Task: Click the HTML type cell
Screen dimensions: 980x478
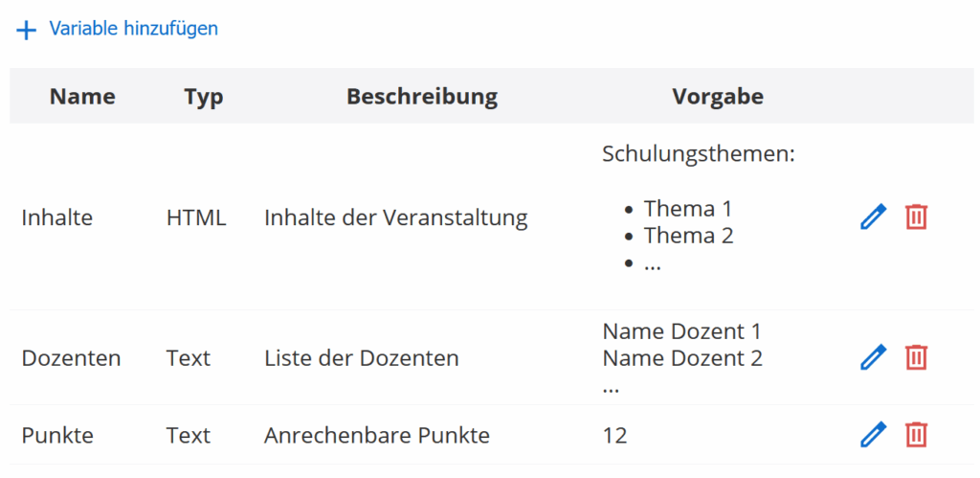Action: coord(196,217)
